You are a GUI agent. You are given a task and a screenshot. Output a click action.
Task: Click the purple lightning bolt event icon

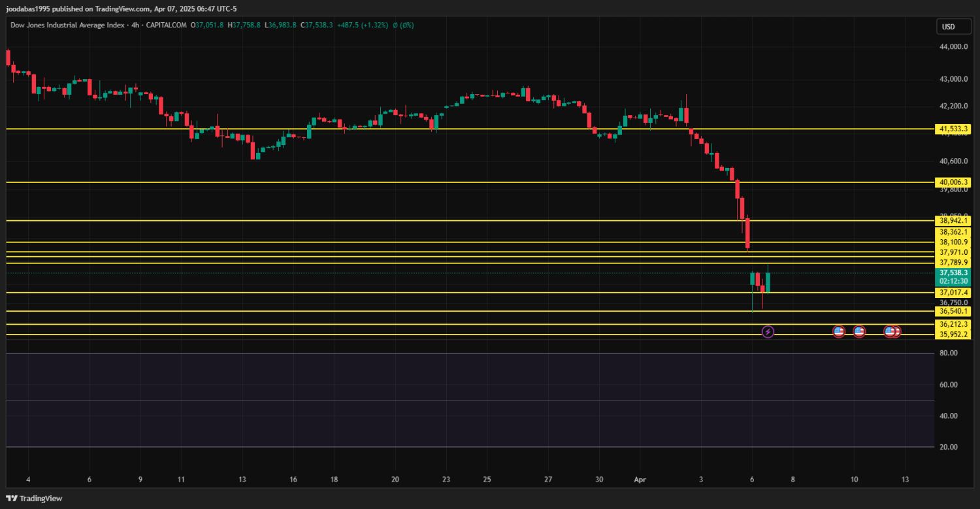(768, 332)
